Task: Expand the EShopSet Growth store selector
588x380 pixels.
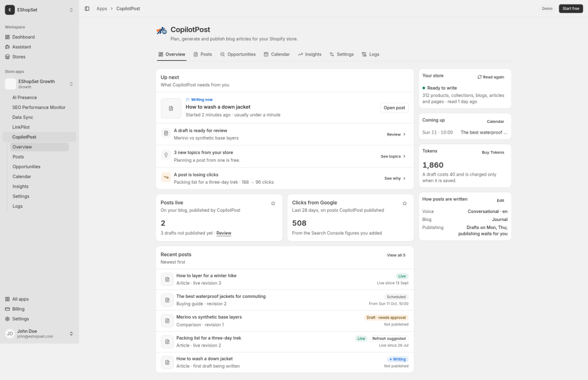Action: (71, 84)
